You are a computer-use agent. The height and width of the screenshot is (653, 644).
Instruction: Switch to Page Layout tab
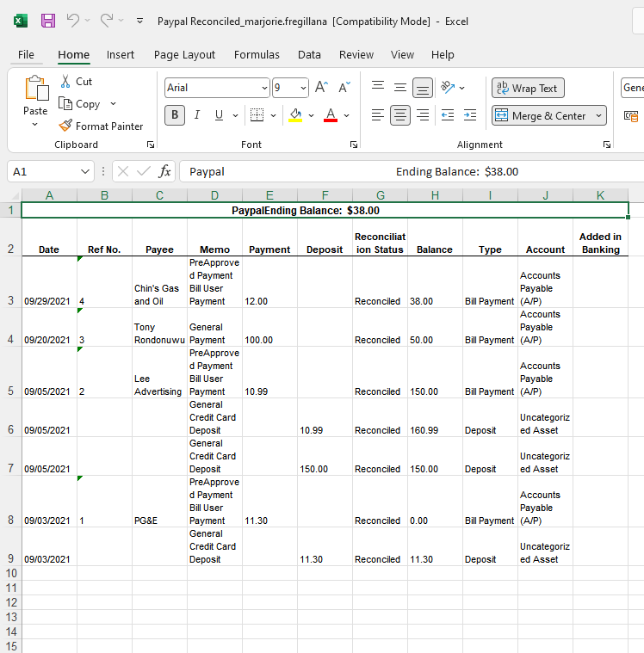pyautogui.click(x=184, y=54)
